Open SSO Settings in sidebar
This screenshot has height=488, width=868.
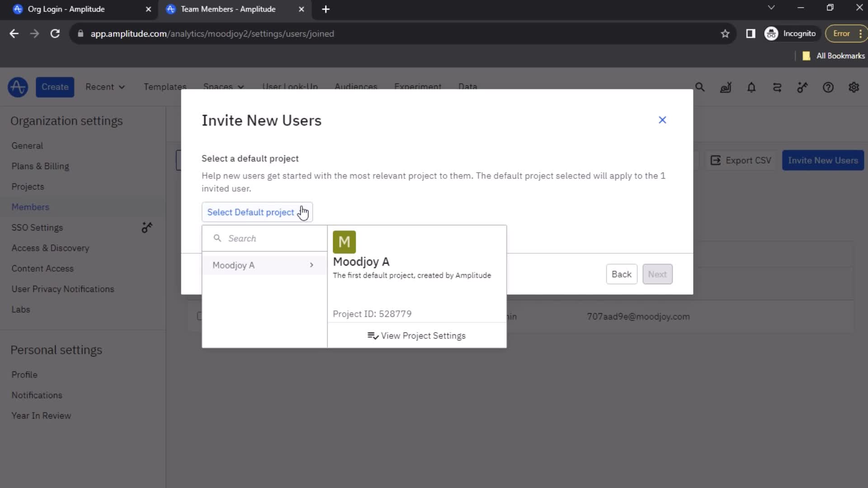pos(37,228)
